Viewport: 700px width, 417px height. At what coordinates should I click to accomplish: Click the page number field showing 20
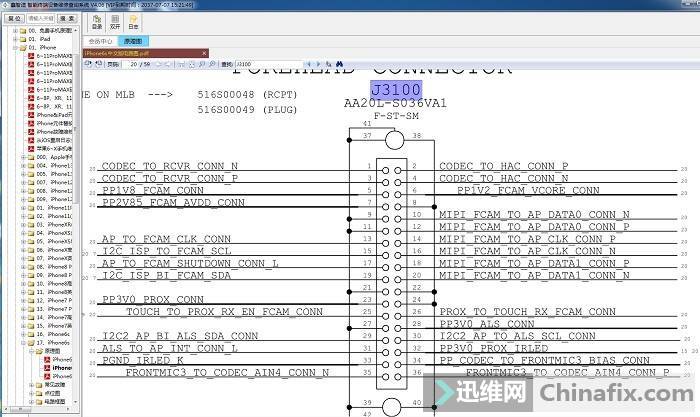coord(134,63)
